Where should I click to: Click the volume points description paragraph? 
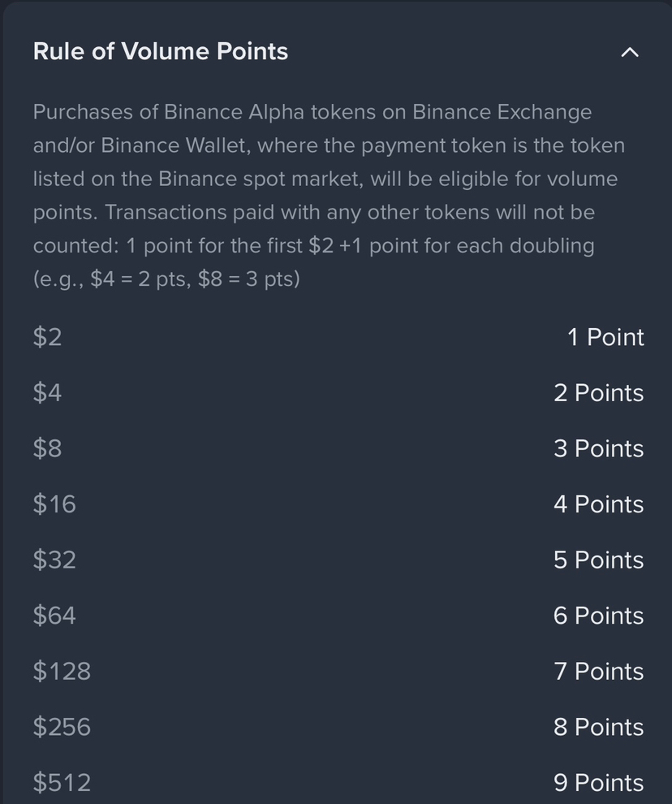click(x=329, y=196)
